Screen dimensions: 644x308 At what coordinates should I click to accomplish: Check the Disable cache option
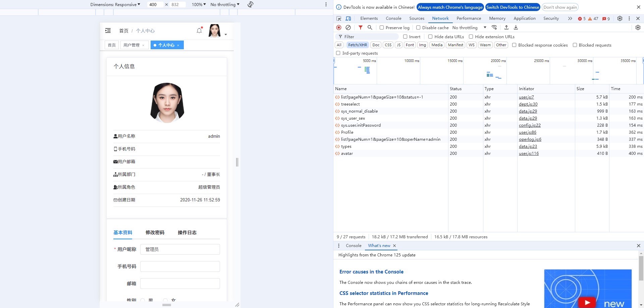point(418,27)
